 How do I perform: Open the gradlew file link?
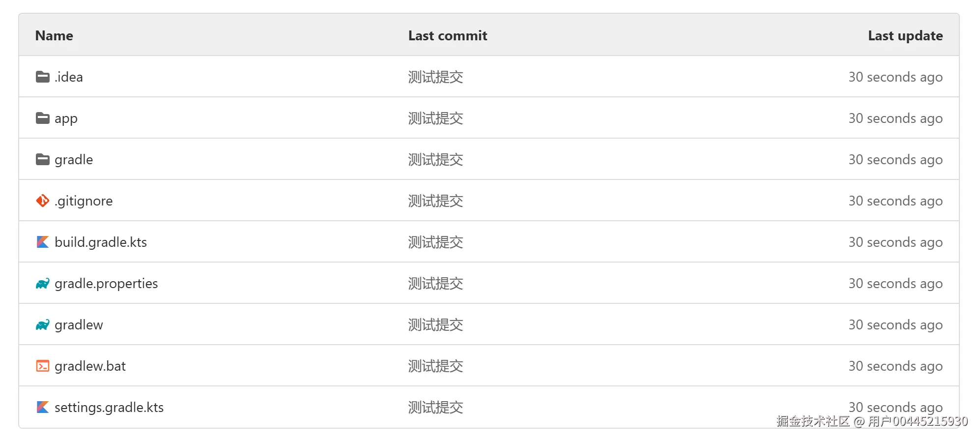79,325
